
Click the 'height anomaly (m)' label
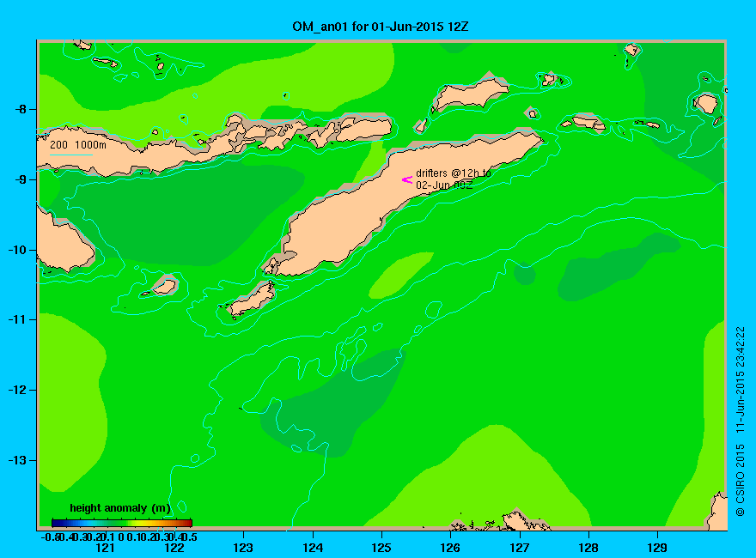[120, 508]
